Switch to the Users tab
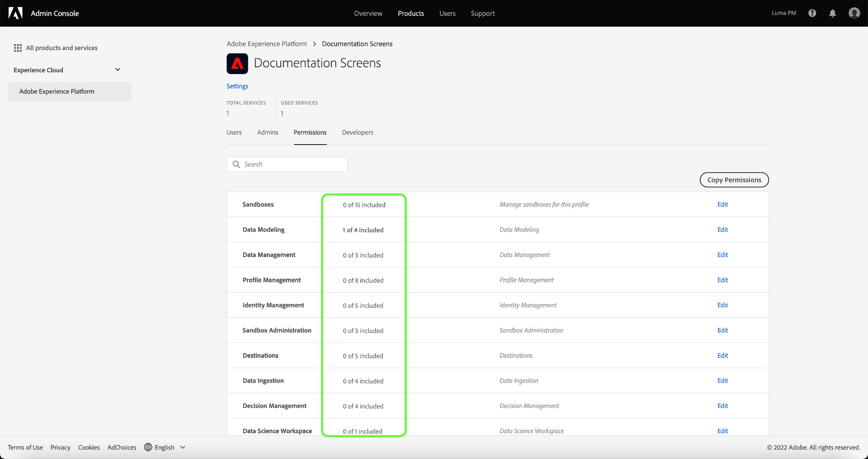The image size is (868, 459). pos(234,132)
